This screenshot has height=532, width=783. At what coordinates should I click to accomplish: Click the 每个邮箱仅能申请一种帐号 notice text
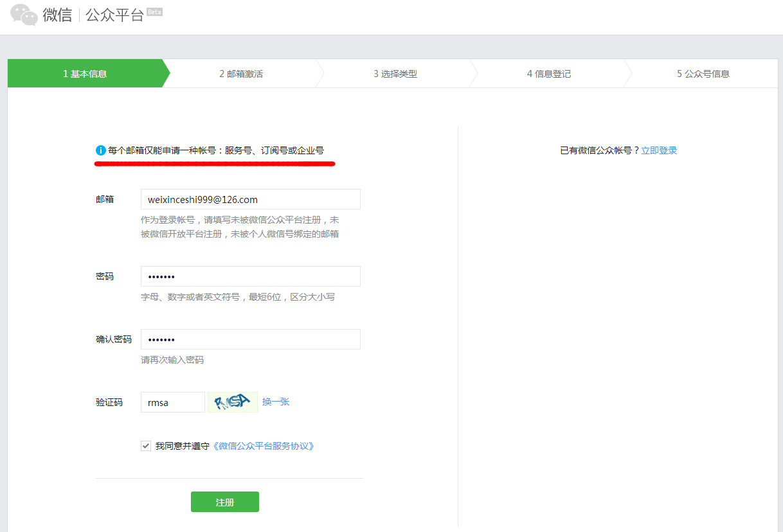click(x=216, y=150)
